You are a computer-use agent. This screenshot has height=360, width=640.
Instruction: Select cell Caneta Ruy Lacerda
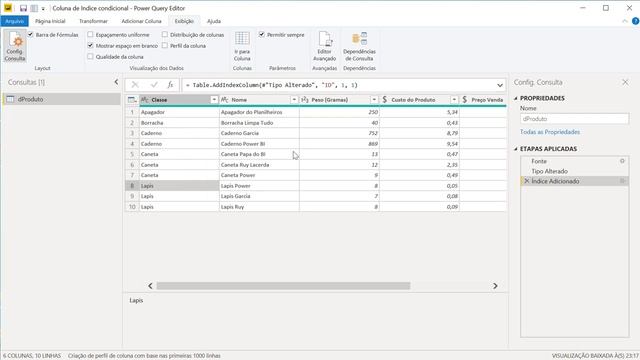pos(259,165)
